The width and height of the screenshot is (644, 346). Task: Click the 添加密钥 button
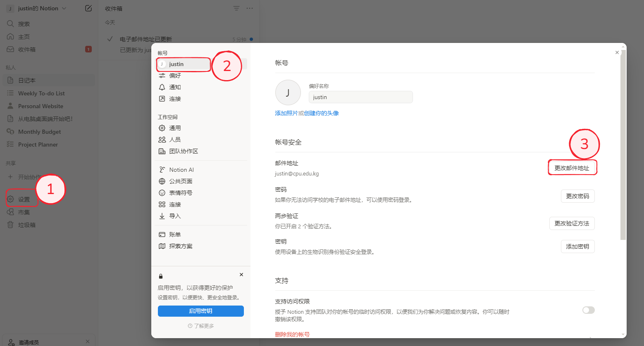578,246
